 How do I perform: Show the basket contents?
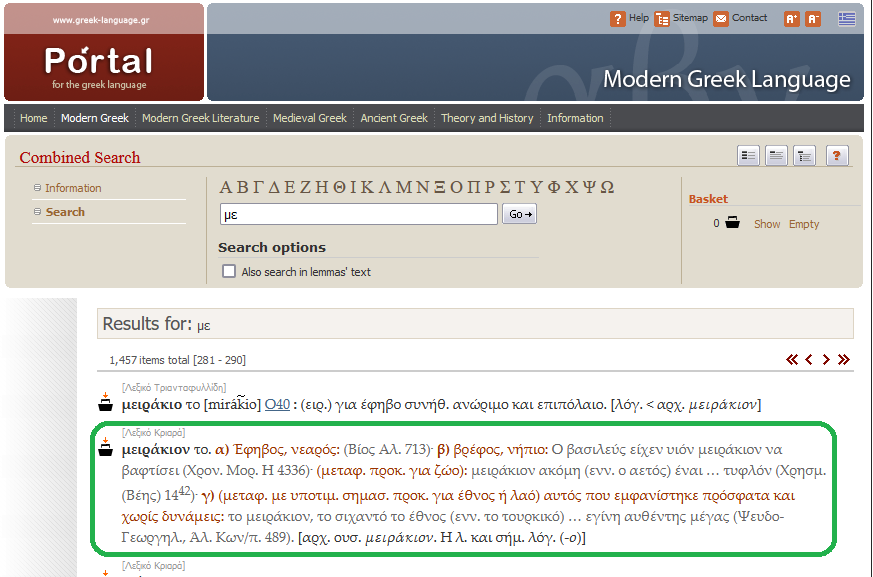pyautogui.click(x=767, y=224)
